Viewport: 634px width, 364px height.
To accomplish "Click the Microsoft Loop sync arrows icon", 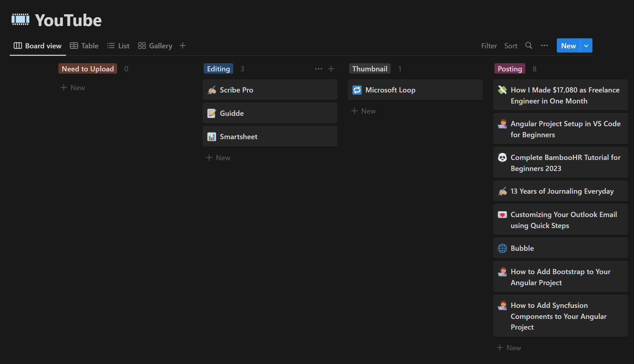I will (357, 90).
